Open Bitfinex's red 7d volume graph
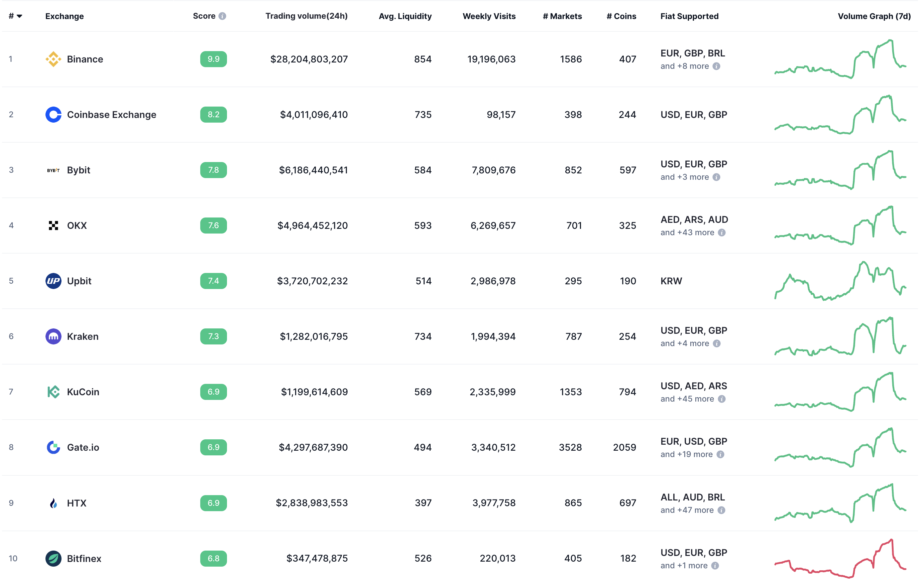The image size is (924, 586). [x=840, y=558]
